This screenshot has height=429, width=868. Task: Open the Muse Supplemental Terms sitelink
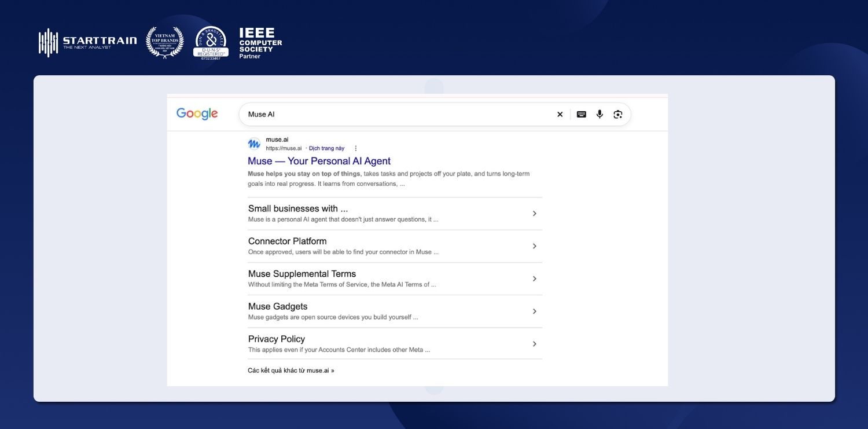[x=302, y=274]
